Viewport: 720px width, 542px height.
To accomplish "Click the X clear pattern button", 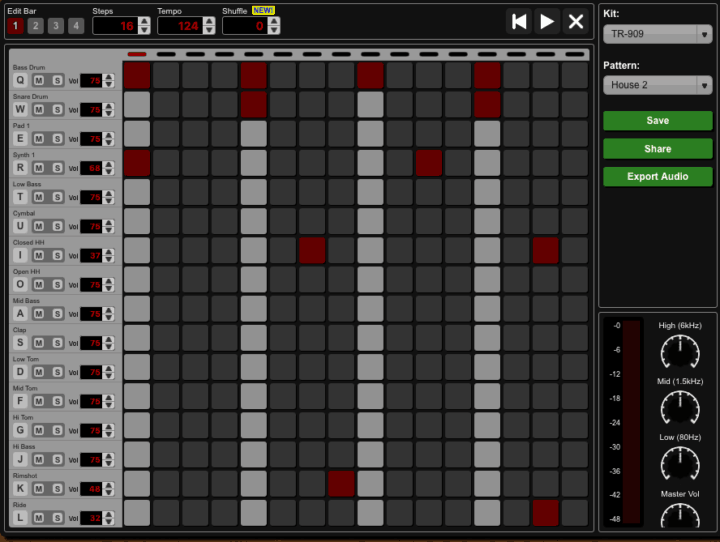I will 575,21.
